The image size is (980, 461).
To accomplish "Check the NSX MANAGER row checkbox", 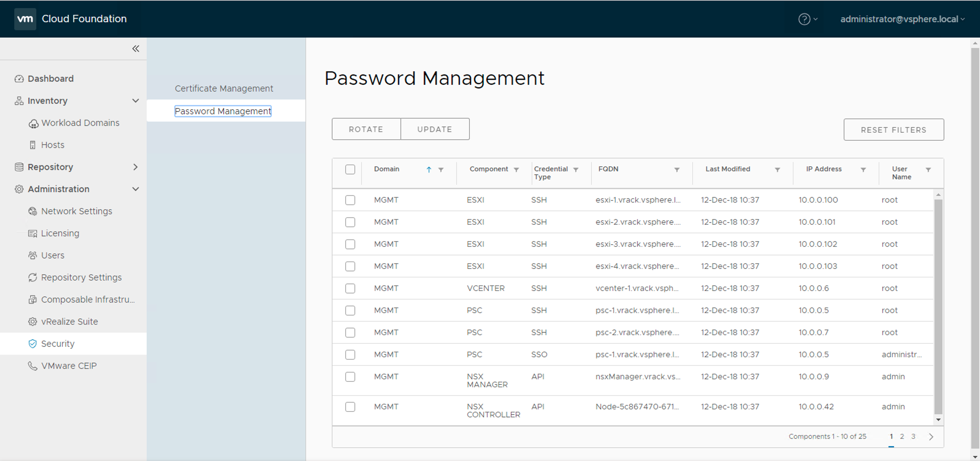I will 350,377.
